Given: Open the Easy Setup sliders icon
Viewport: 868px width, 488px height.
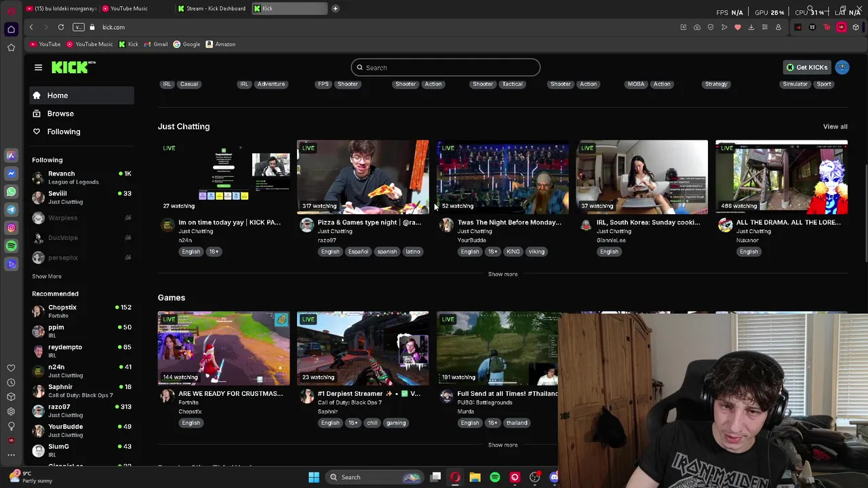Looking at the screenshot, I should pos(765,27).
